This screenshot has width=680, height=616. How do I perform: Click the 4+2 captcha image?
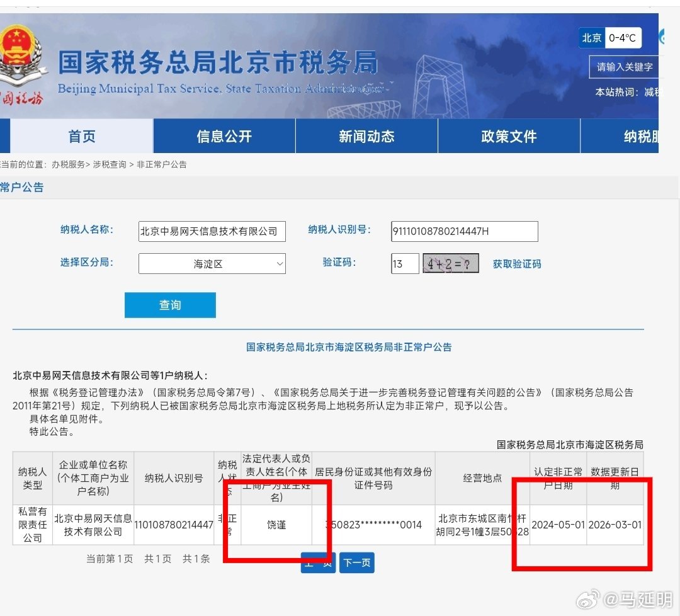coord(450,263)
